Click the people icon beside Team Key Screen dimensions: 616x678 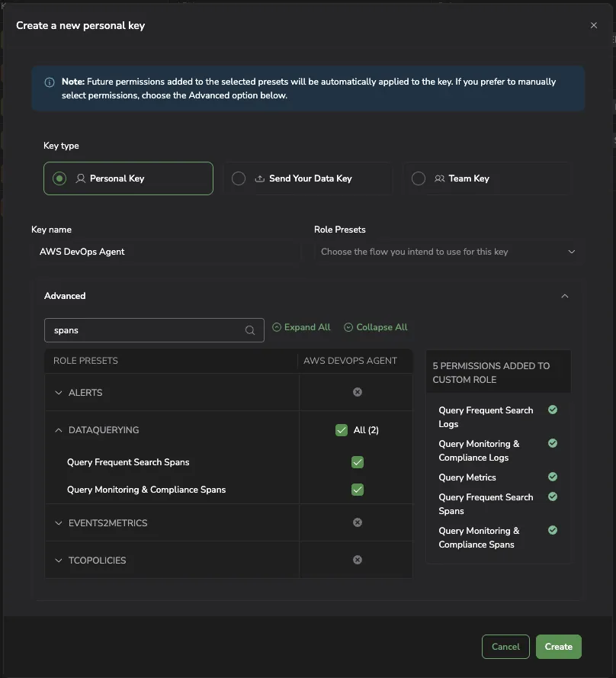click(440, 178)
